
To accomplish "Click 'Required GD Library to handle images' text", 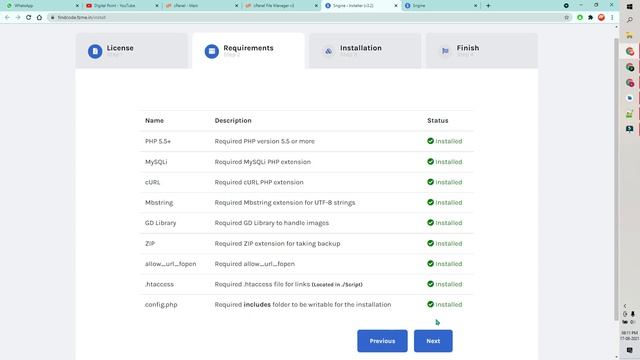I will (x=271, y=223).
